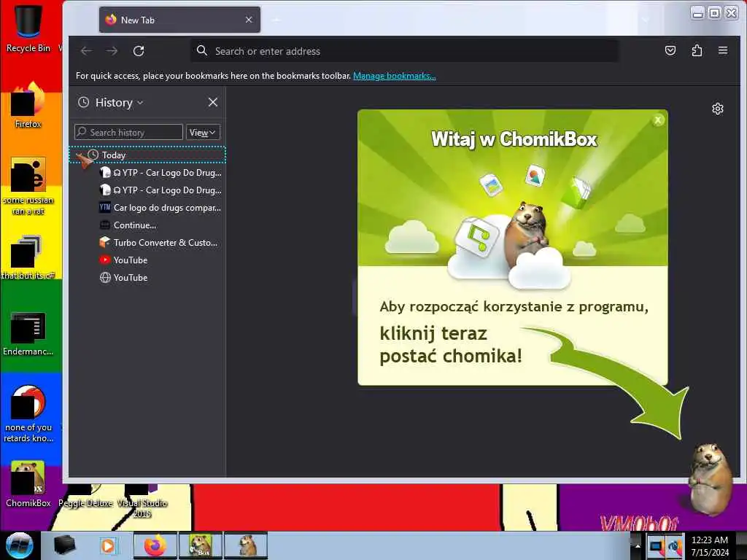Open the Peggle Deluxe desktop shortcut
This screenshot has height=560, width=747.
(x=86, y=495)
